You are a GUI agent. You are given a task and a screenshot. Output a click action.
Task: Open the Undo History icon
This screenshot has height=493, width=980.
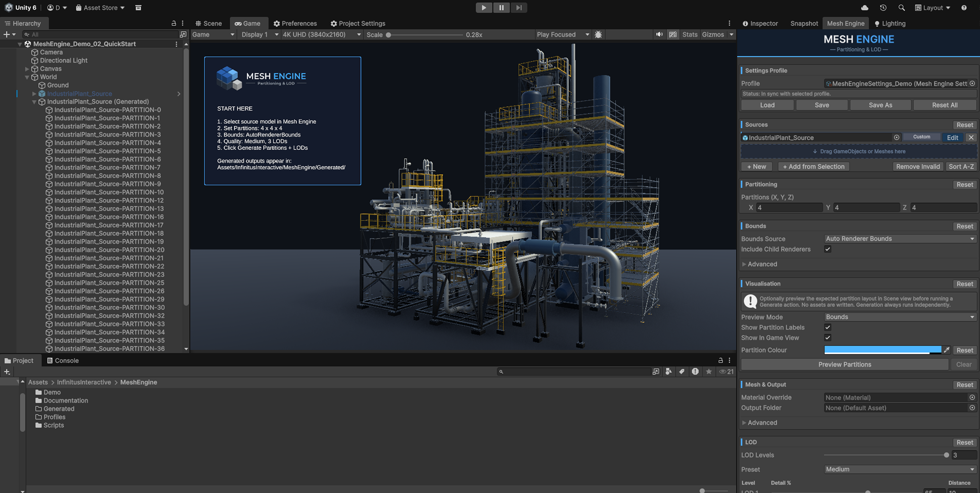tap(883, 8)
